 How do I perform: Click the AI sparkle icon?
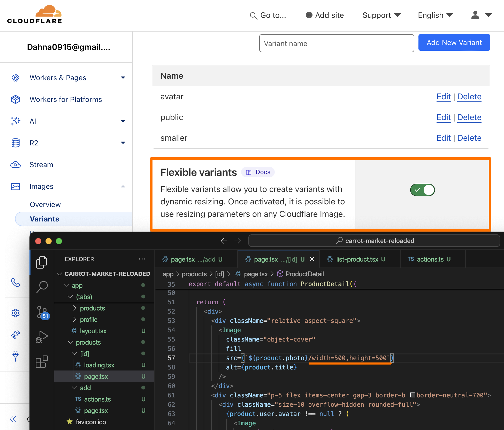click(16, 121)
